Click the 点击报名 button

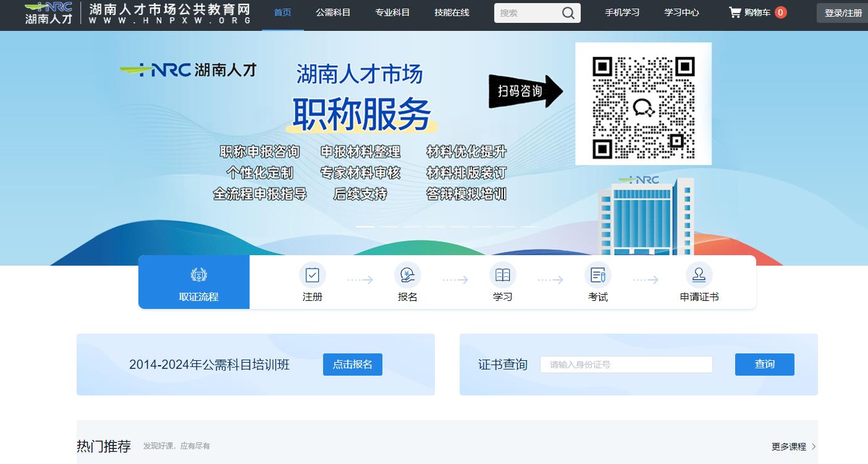pos(353,365)
